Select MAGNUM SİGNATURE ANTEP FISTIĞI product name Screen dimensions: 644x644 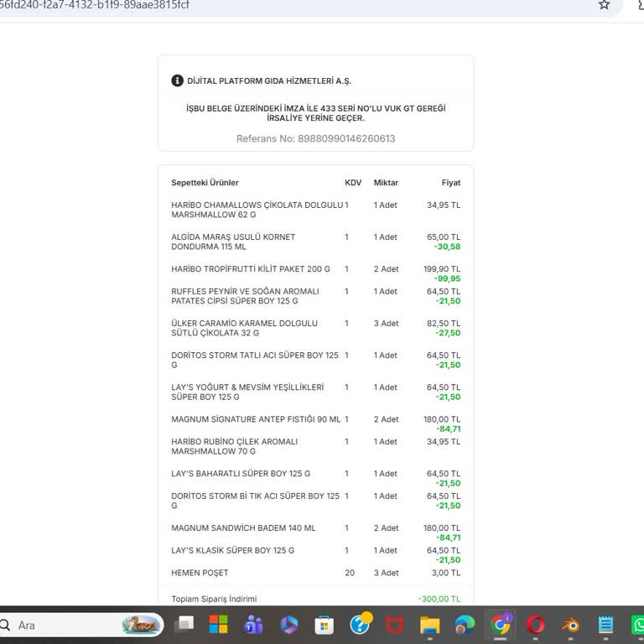[256, 419]
